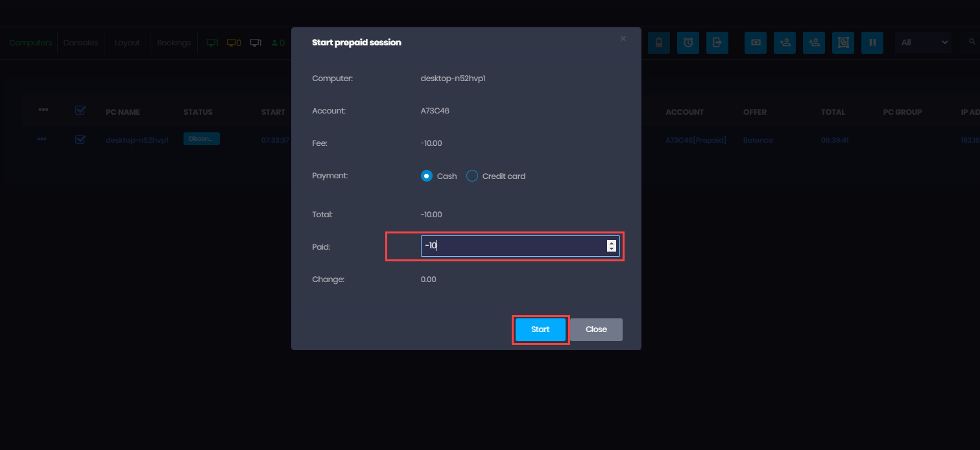Uncheck the desktop-n52hvp1 row checkbox

(80, 139)
